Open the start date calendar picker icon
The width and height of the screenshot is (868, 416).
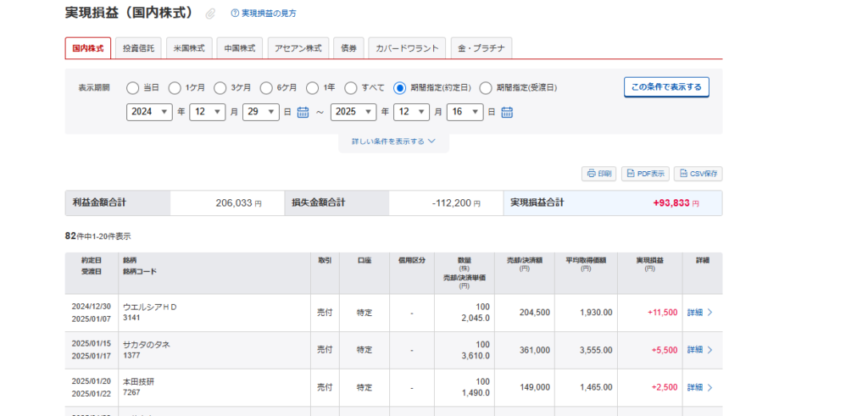pos(303,112)
